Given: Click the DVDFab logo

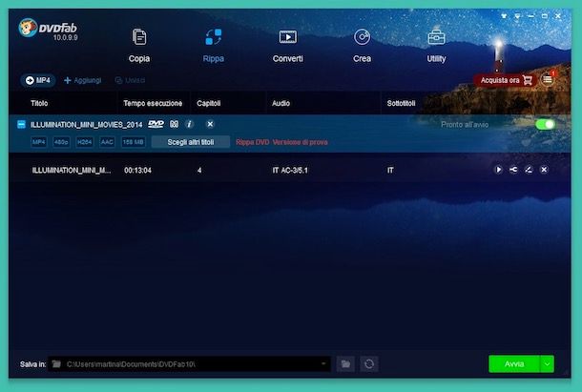Looking at the screenshot, I should point(49,29).
